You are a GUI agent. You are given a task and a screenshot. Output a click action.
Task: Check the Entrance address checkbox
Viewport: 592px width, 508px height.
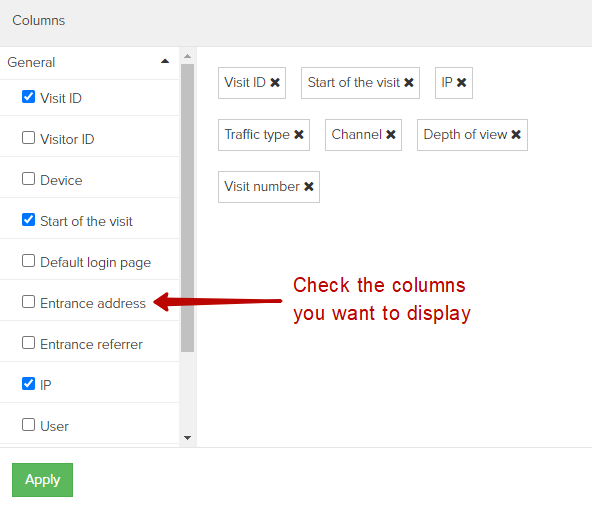[x=28, y=302]
